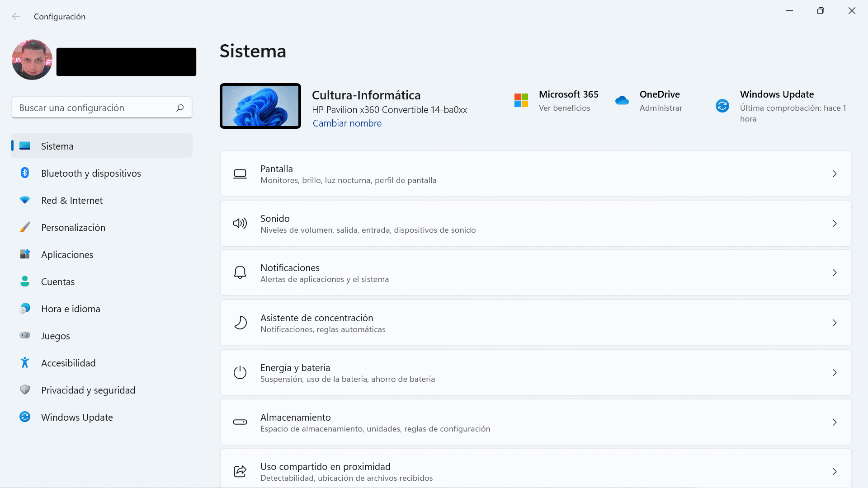
Task: Focus the 'Buscar una configuración' search field
Action: pyautogui.click(x=102, y=108)
